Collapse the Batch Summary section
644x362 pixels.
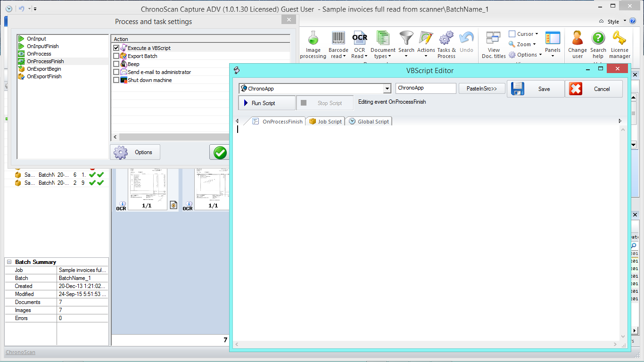tap(9, 262)
